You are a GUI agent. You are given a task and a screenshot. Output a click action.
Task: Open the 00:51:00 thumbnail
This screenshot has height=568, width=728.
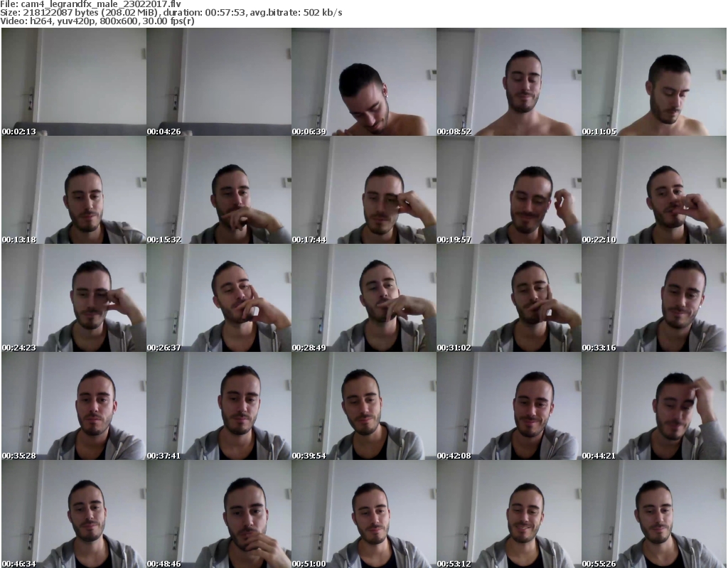364,514
